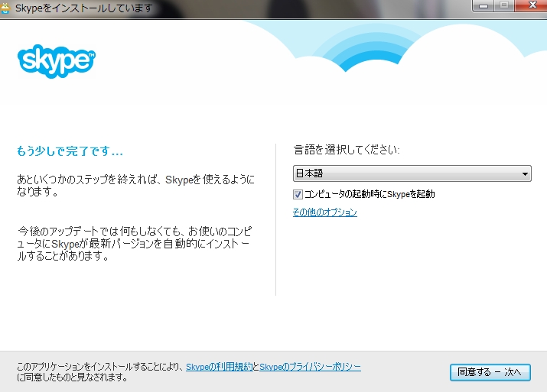This screenshot has height=392, width=547.
Task: Click the コンピュータの起動時にSkypeを起動 label text
Action: click(369, 194)
